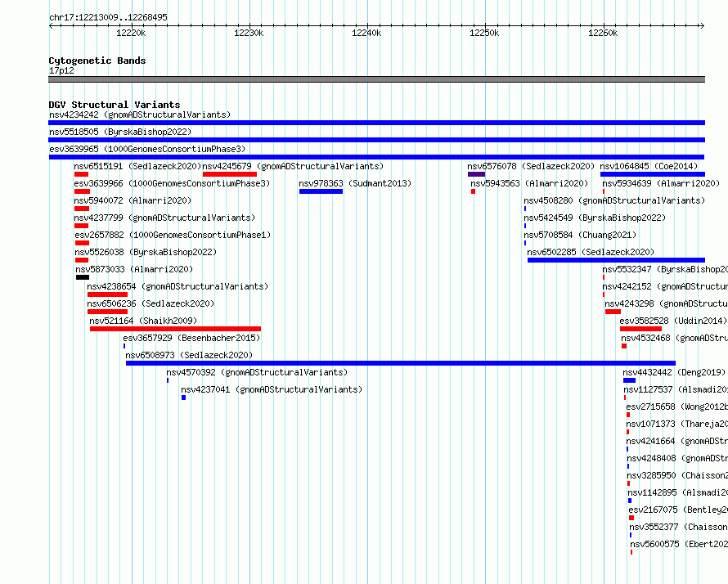The width and height of the screenshot is (728, 584).
Task: Click the red bar of nsv4238654
Action: coord(107,294)
